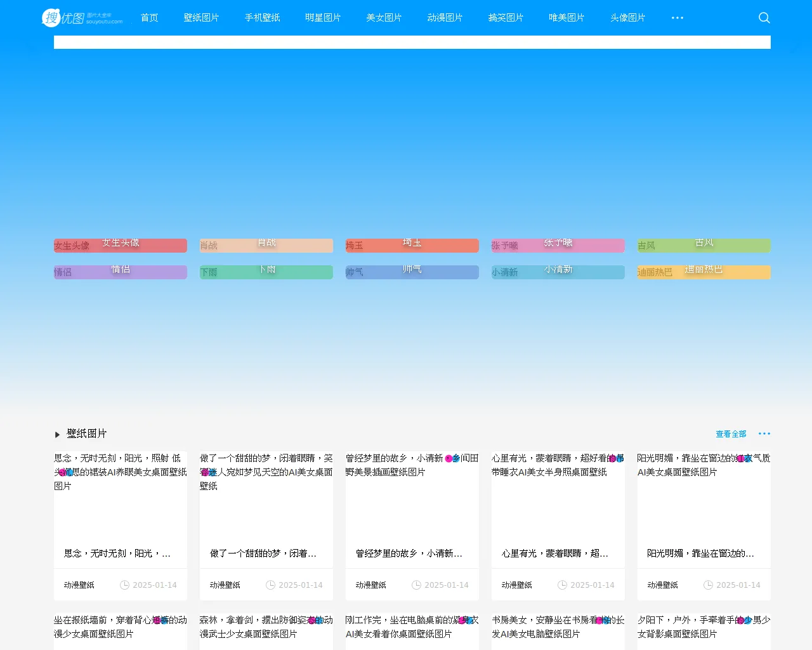Choose the purple 情侣 tag
The width and height of the screenshot is (812, 650).
pyautogui.click(x=121, y=272)
